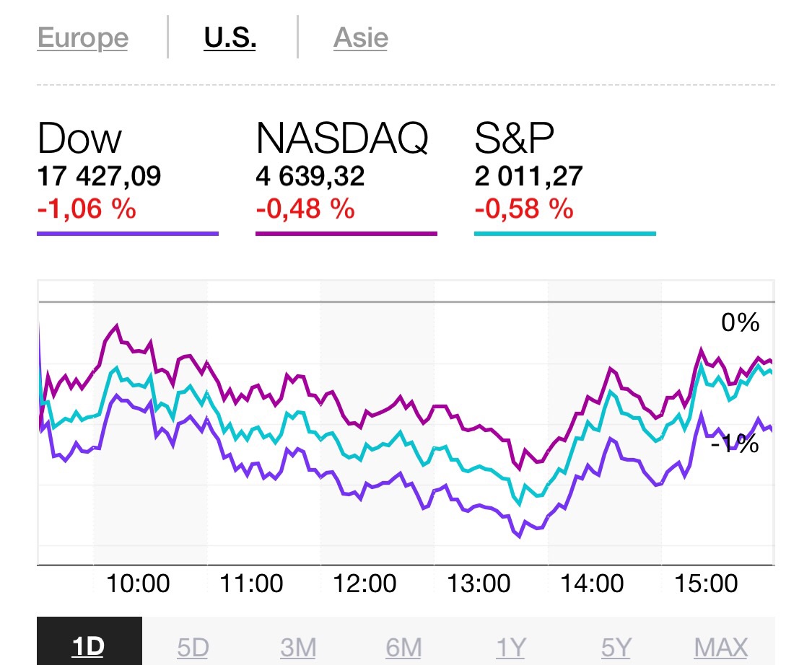Switch chart to 5D range
The image size is (812, 665).
[x=193, y=648]
